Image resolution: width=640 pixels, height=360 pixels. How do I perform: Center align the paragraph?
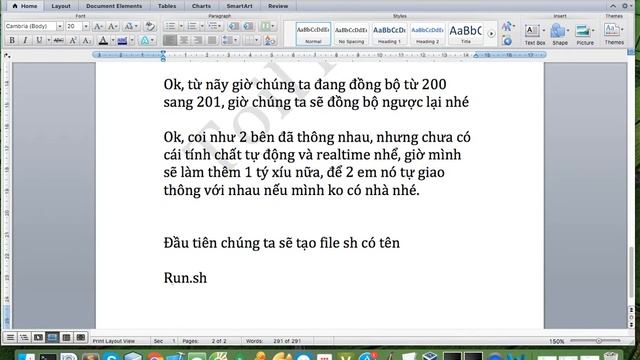[x=184, y=40]
